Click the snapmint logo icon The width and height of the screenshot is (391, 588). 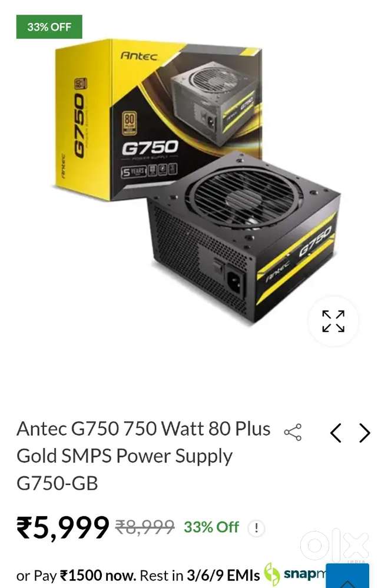(x=271, y=574)
